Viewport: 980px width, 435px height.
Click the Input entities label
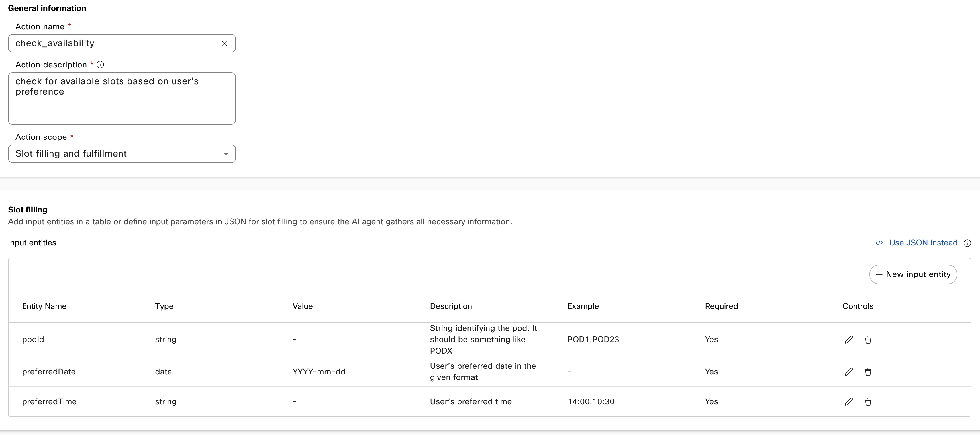tap(32, 243)
